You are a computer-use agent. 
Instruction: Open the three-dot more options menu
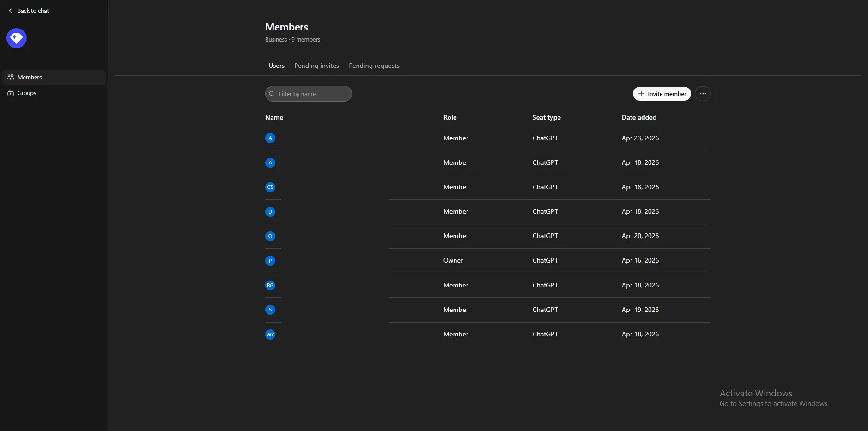pyautogui.click(x=703, y=94)
